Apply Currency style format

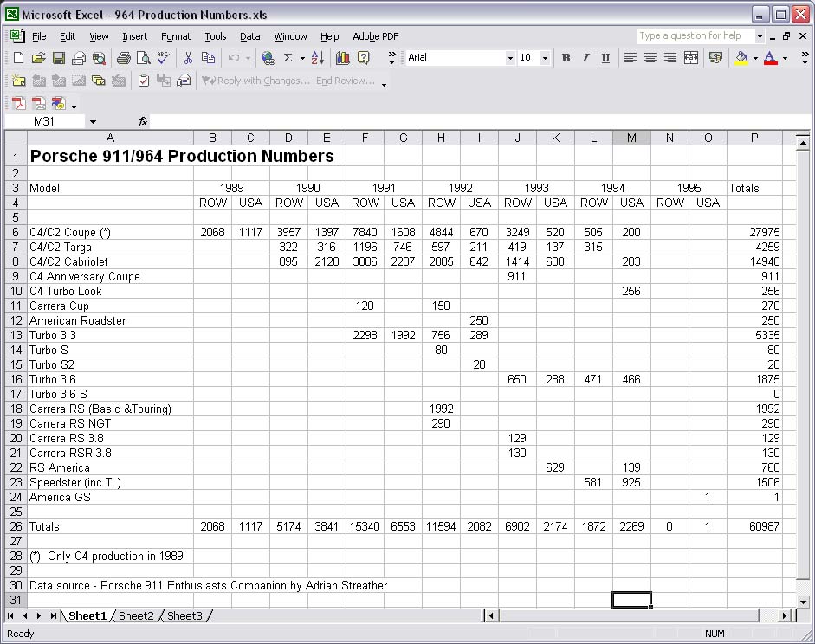[x=715, y=58]
